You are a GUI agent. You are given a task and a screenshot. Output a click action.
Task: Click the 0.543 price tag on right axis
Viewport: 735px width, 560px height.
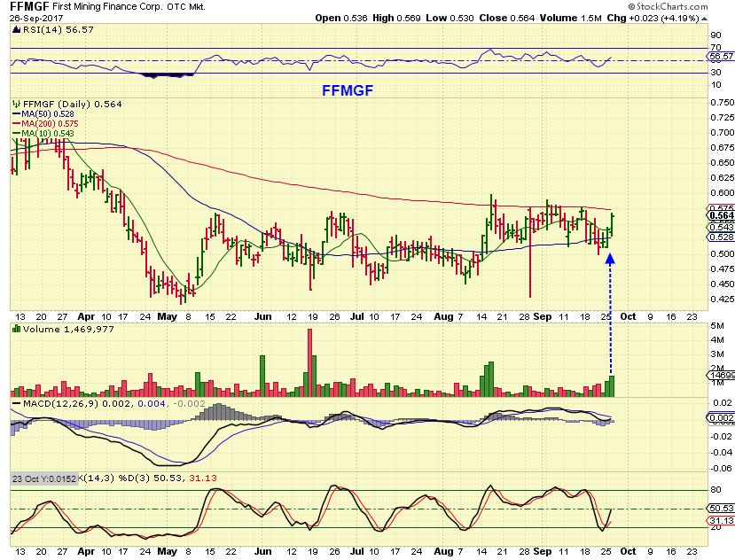pos(721,228)
